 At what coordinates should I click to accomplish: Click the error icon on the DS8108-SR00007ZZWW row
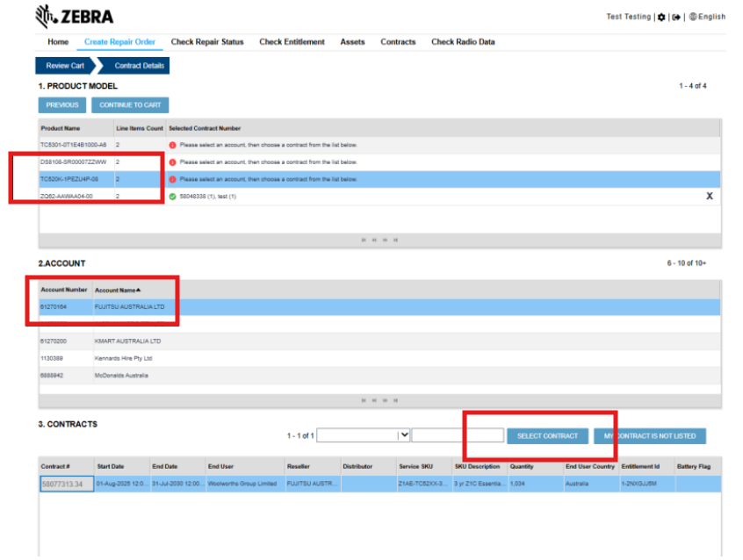(x=172, y=162)
